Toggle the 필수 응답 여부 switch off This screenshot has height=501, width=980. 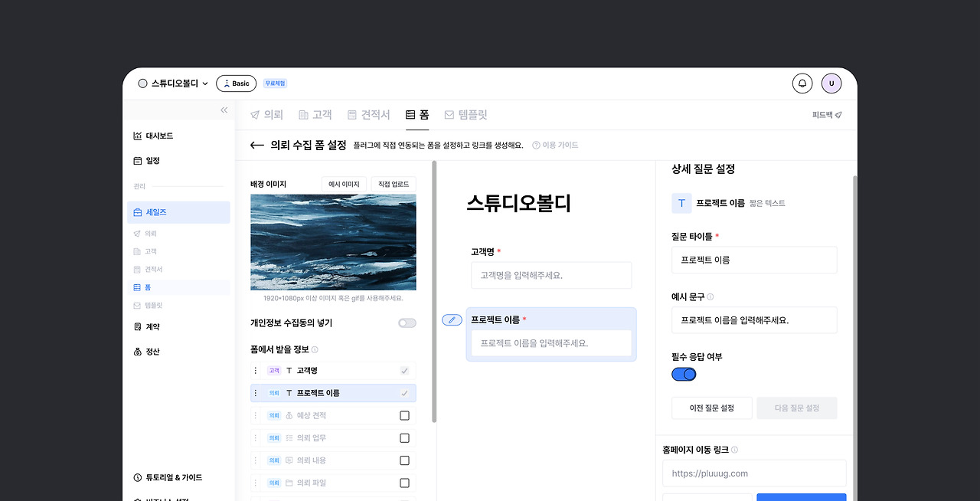(x=684, y=374)
